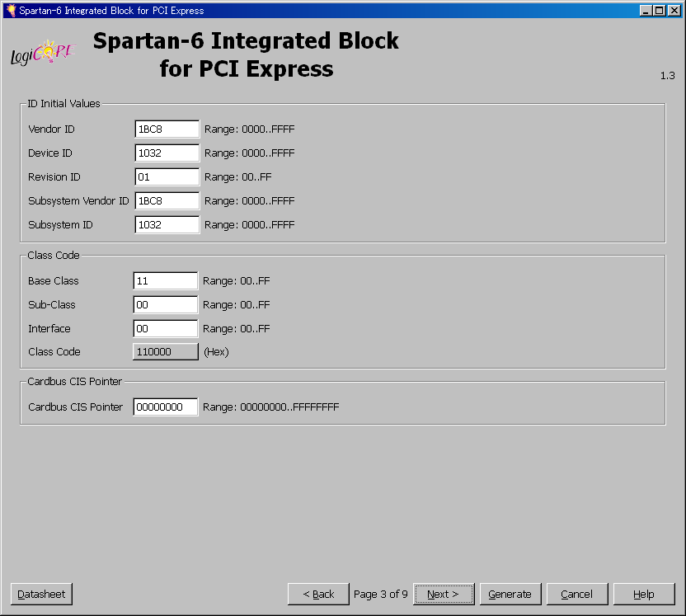Minimize the PCI Express wizard window
686x616 pixels.
[x=646, y=10]
